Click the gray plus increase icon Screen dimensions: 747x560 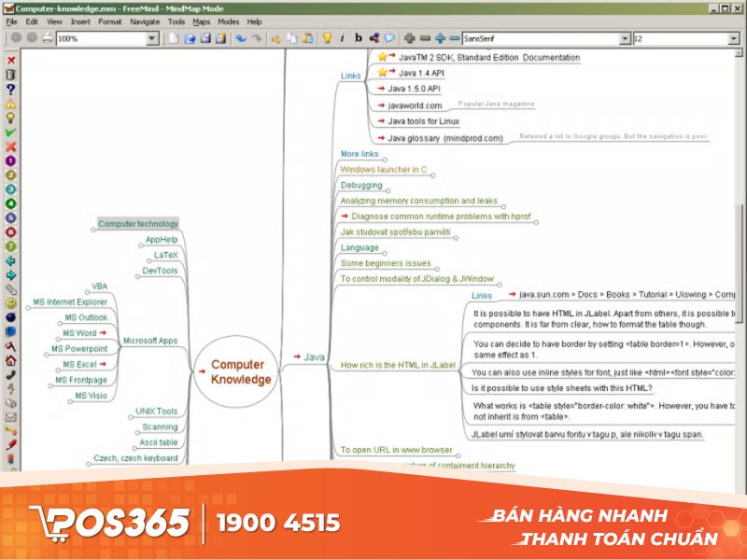409,38
